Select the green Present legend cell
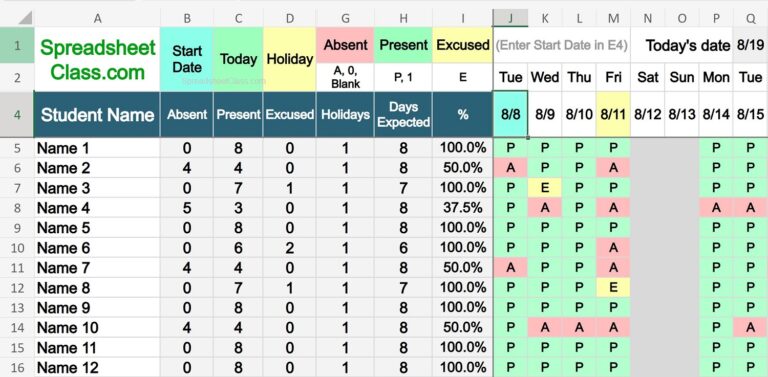The height and width of the screenshot is (377, 768). [x=403, y=45]
